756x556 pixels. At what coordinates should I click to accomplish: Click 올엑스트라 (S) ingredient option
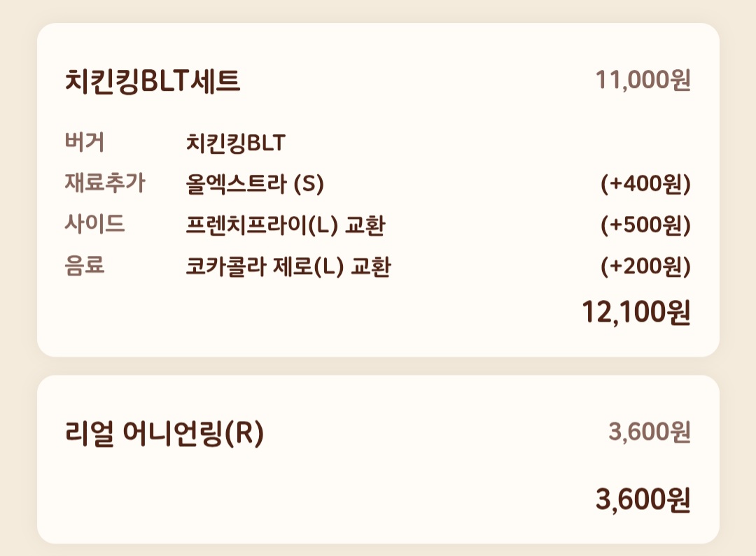tap(255, 184)
